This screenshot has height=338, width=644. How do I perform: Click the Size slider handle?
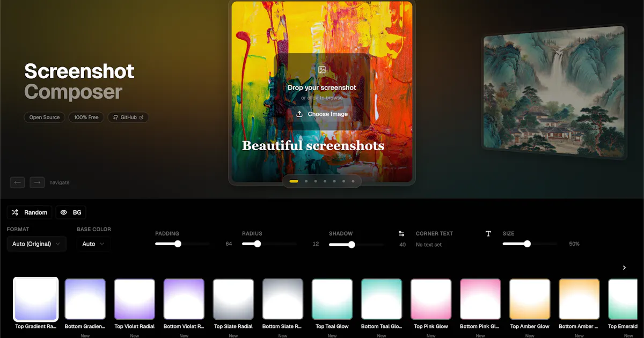tap(528, 244)
